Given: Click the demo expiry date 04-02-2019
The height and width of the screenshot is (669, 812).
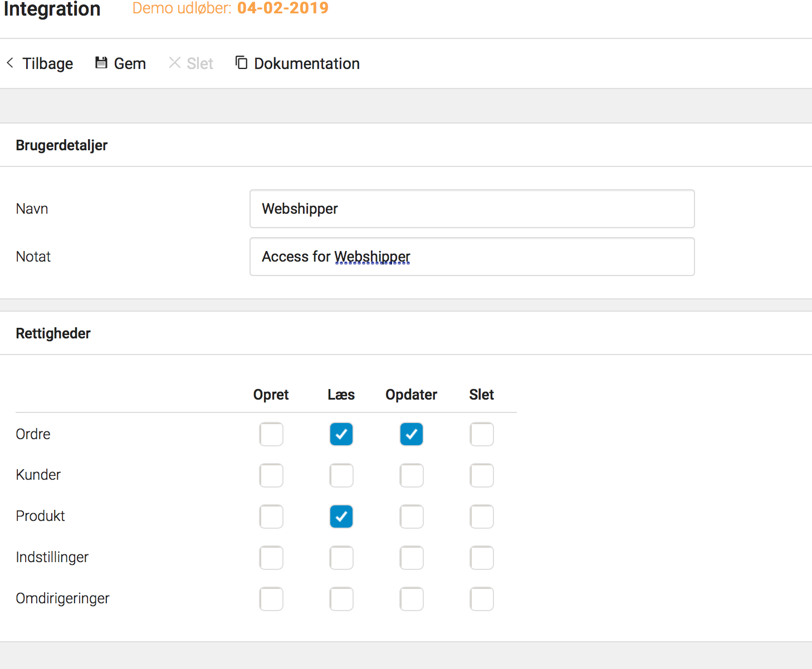Looking at the screenshot, I should 283,8.
